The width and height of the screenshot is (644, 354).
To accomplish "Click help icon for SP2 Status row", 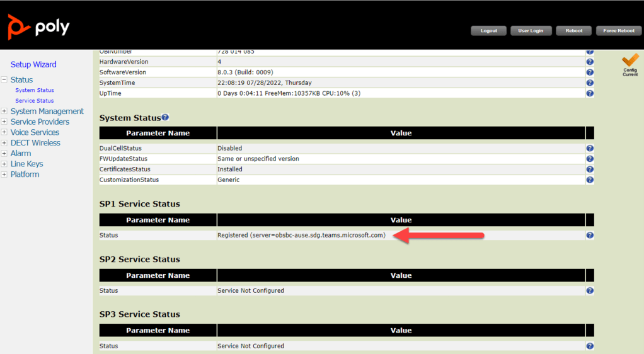I will tap(590, 291).
